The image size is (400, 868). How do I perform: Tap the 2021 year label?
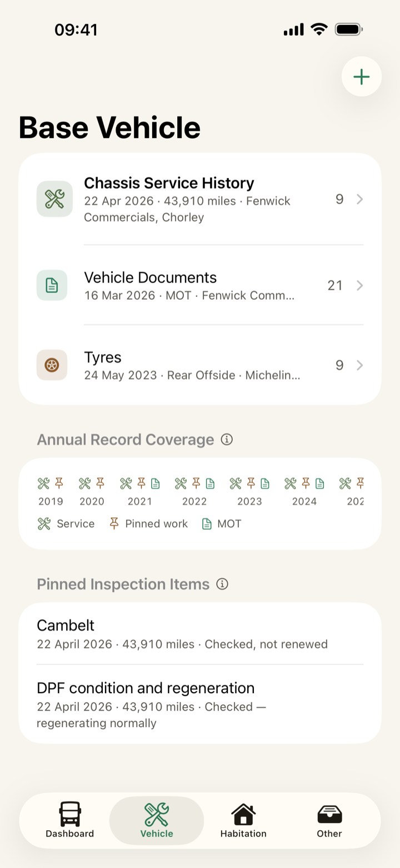pyautogui.click(x=139, y=501)
